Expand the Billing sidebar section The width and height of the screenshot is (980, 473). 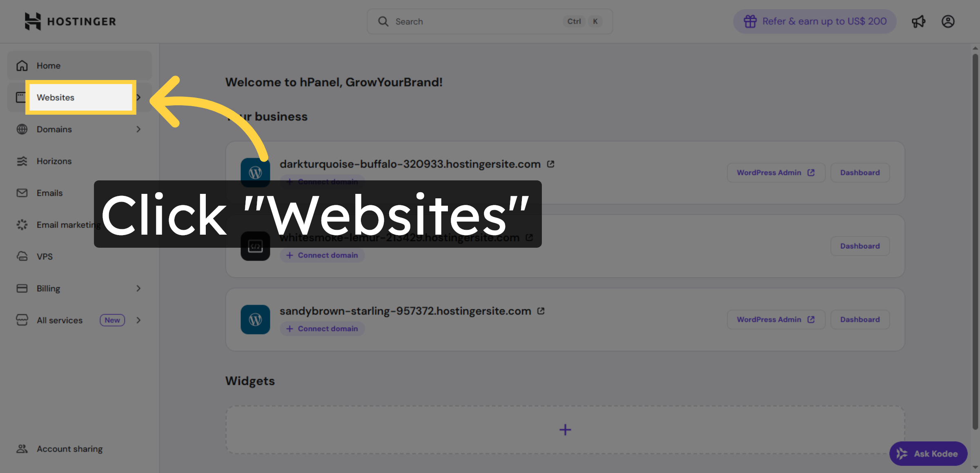[x=138, y=288]
